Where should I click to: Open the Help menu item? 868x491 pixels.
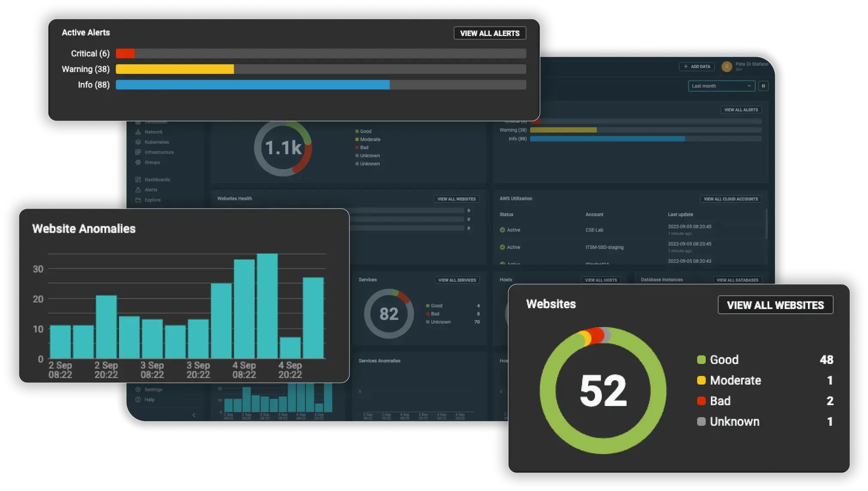tap(149, 400)
